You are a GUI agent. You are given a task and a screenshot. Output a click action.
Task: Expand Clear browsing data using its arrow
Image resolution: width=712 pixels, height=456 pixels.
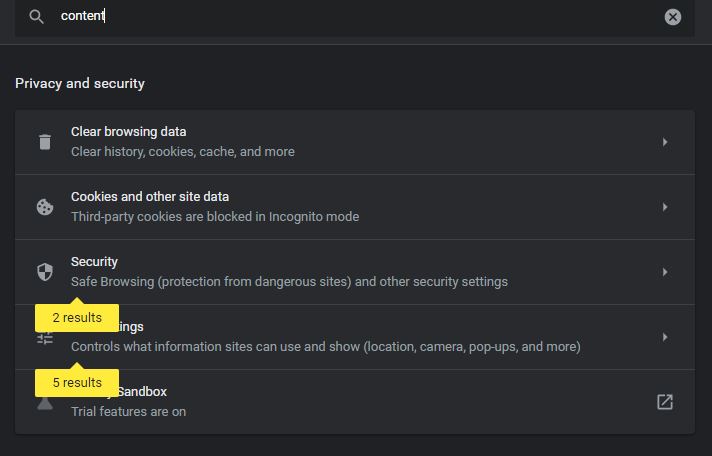coord(665,142)
